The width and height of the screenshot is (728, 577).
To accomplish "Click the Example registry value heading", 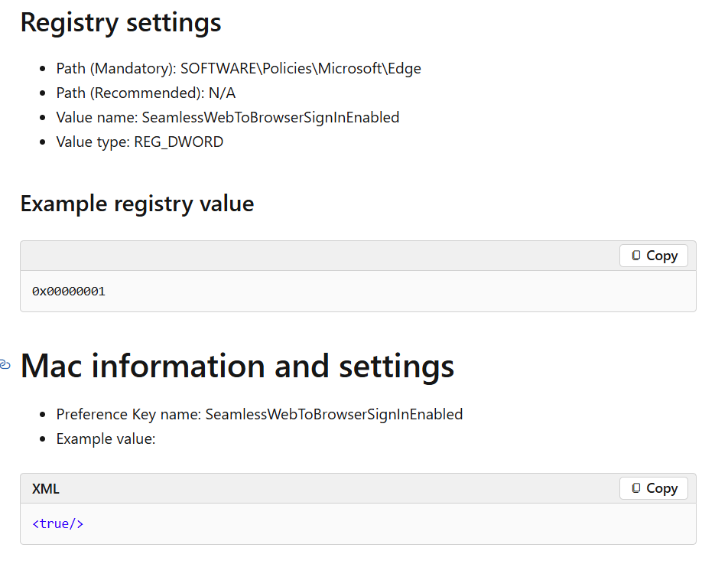I will (137, 204).
